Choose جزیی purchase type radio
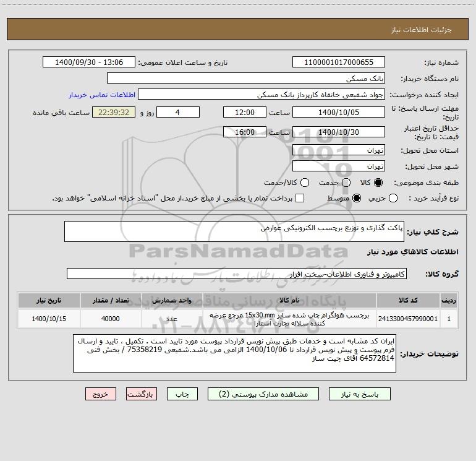Image resolution: width=476 pixels, height=461 pixels. (x=393, y=198)
